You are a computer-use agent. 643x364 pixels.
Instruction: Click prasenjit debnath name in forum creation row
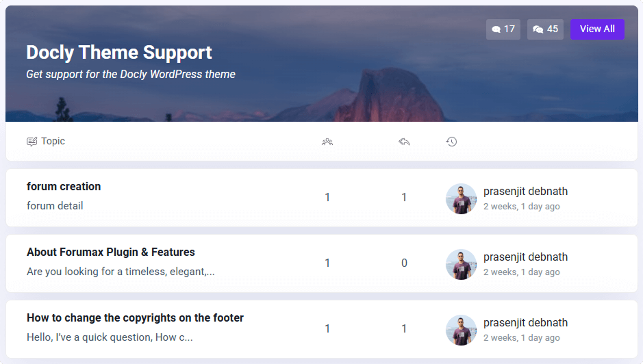click(x=525, y=192)
